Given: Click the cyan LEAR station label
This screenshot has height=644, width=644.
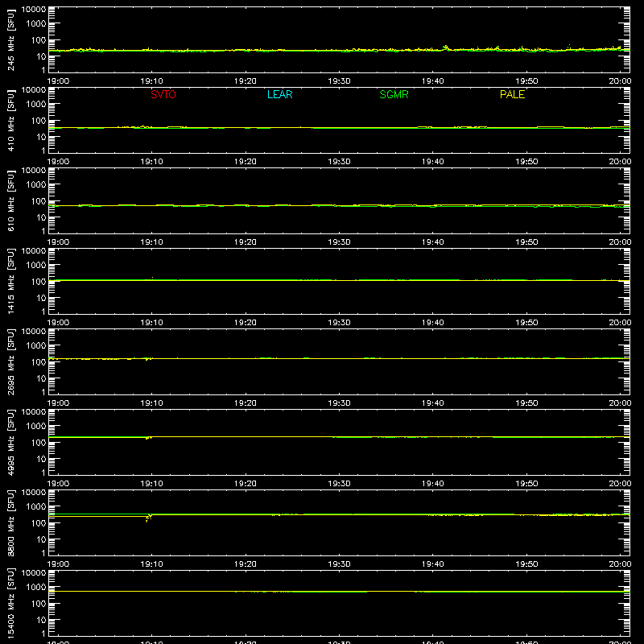Looking at the screenshot, I should point(279,94).
